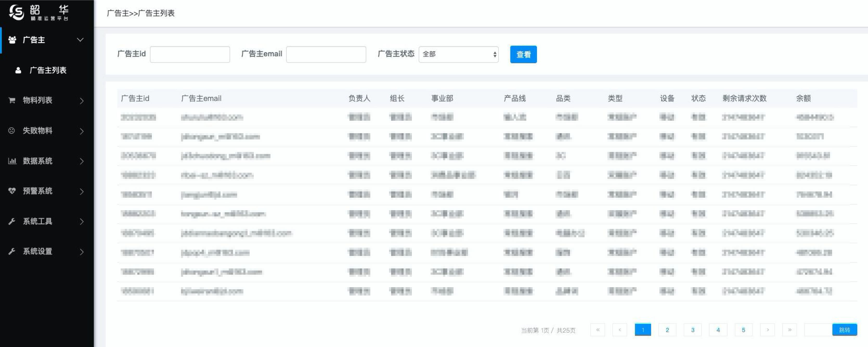
Task: Click the shopping cart 物料列表 icon
Action: (12, 100)
